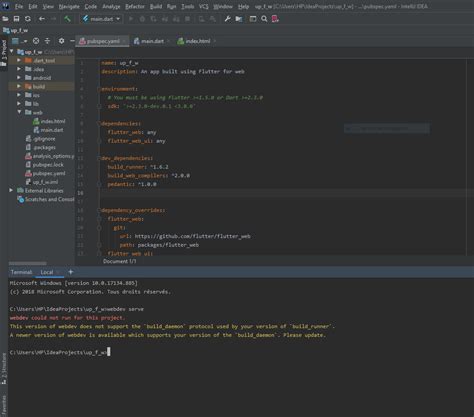474x417 pixels.
Task: Open the Analyze menu
Action: (111, 6)
